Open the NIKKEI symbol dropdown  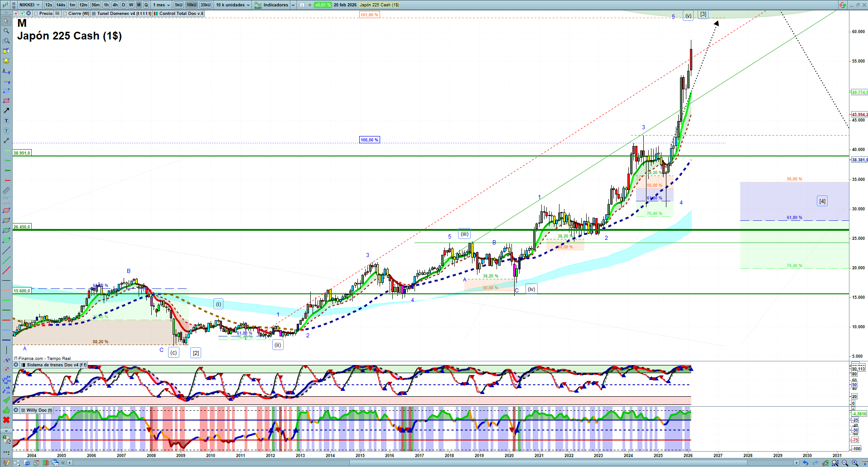pyautogui.click(x=29, y=5)
